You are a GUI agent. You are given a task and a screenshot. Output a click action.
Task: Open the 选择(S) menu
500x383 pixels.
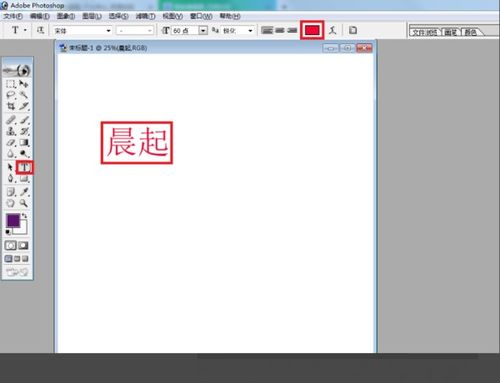tap(119, 16)
